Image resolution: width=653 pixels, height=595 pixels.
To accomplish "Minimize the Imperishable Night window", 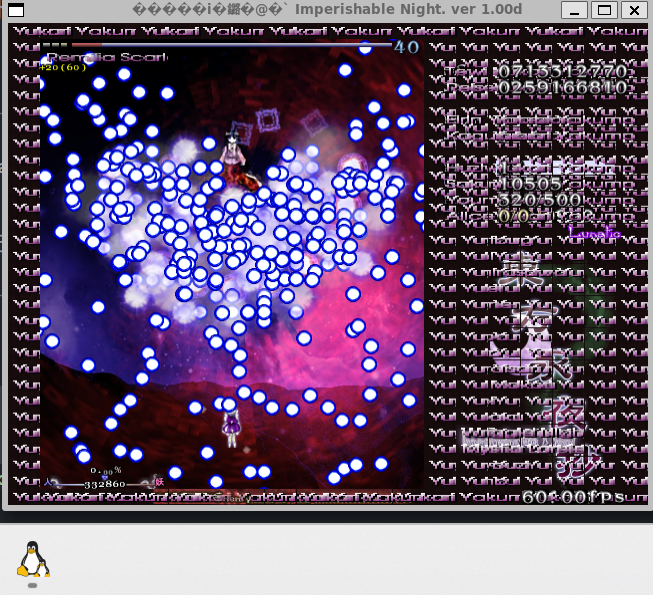I will (x=574, y=10).
